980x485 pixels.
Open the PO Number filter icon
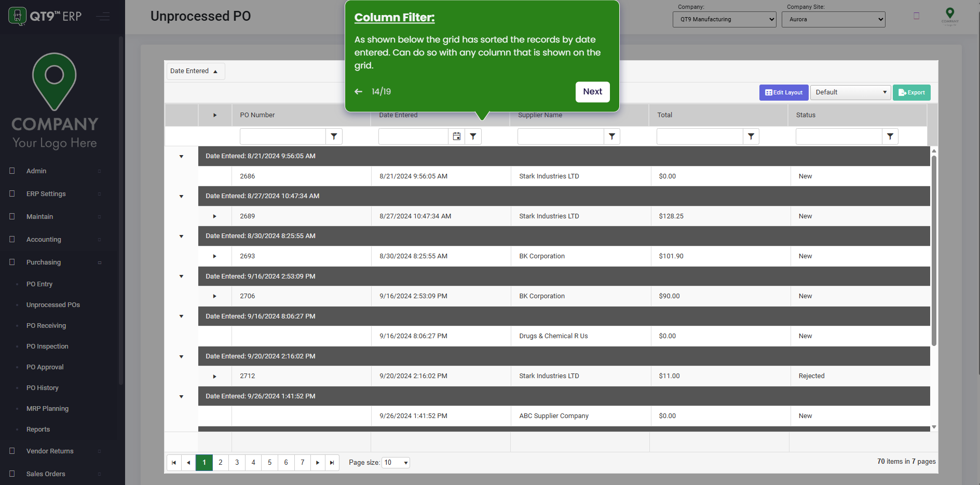coord(334,136)
